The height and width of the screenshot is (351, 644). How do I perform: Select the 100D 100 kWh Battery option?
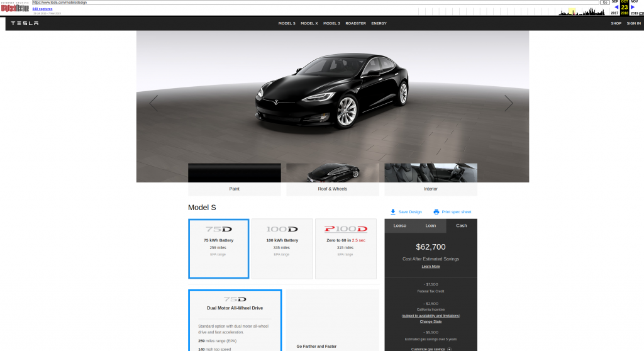click(x=282, y=248)
